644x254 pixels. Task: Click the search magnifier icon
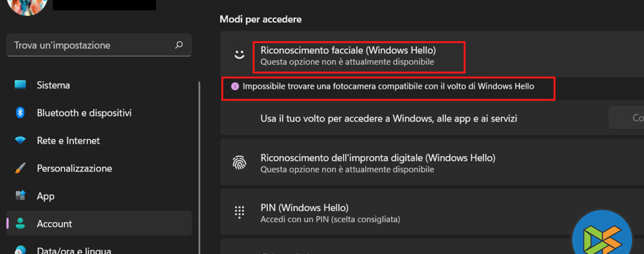(x=179, y=45)
